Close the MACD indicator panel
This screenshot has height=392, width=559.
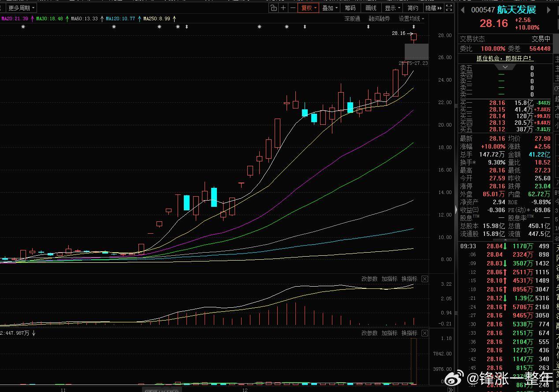pos(425,279)
